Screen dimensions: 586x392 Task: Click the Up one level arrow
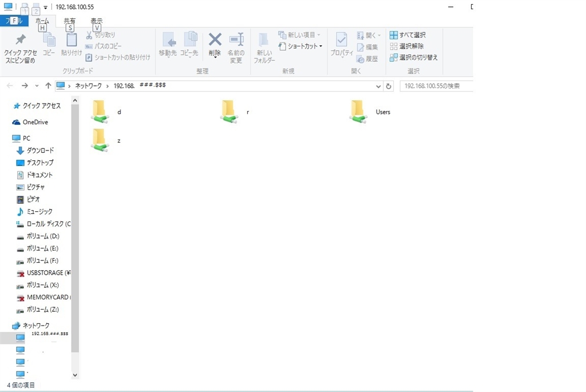pyautogui.click(x=48, y=86)
